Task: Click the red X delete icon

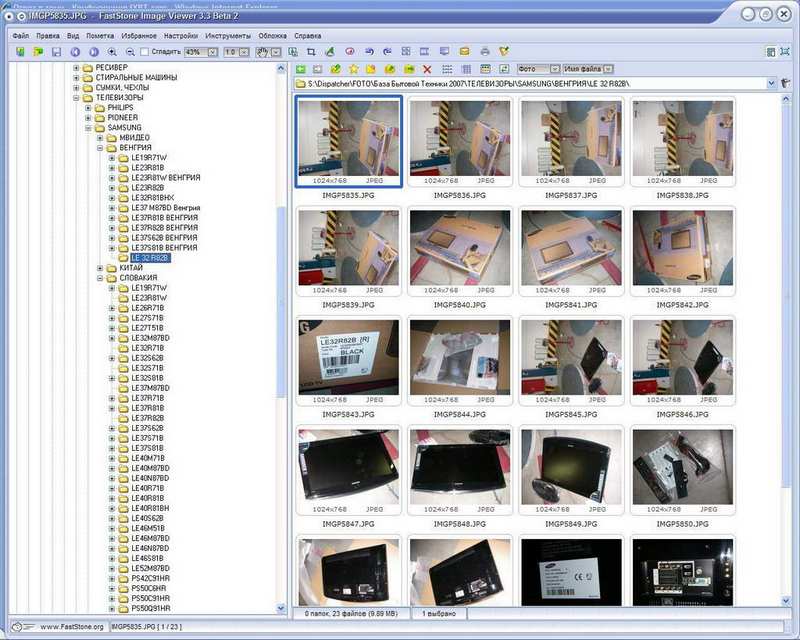Action: pos(427,68)
